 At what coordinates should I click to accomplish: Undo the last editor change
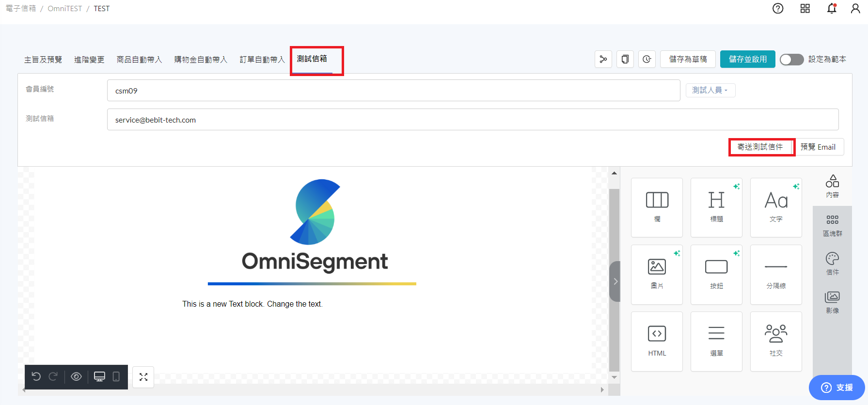(x=36, y=376)
